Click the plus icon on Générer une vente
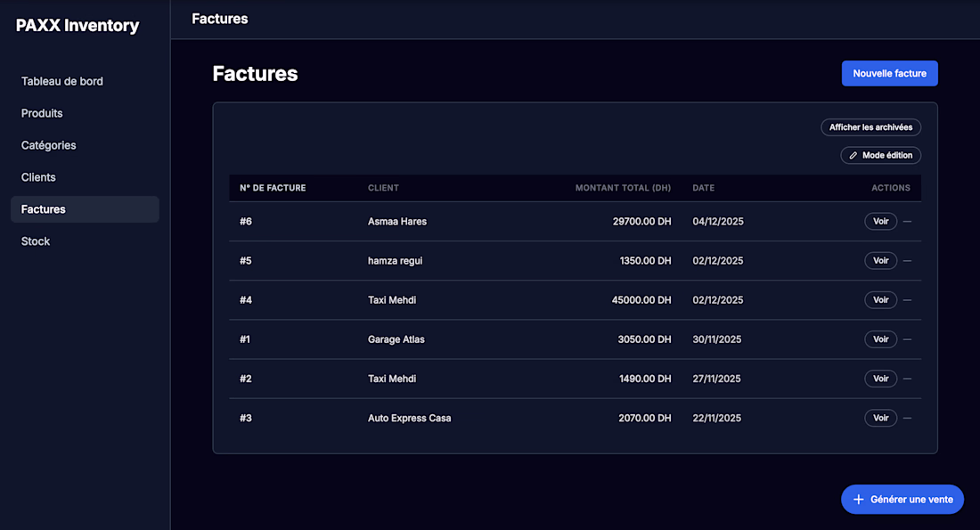Screen dimensions: 980x530 click(859, 500)
